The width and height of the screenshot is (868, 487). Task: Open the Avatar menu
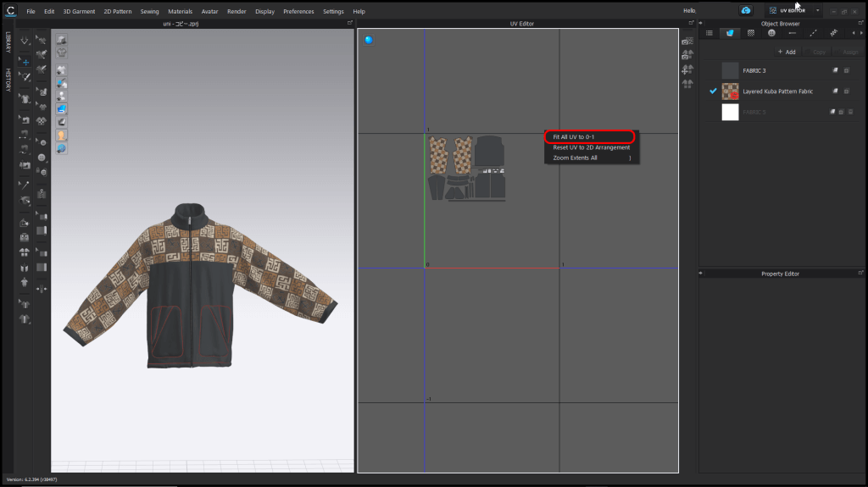(x=209, y=11)
